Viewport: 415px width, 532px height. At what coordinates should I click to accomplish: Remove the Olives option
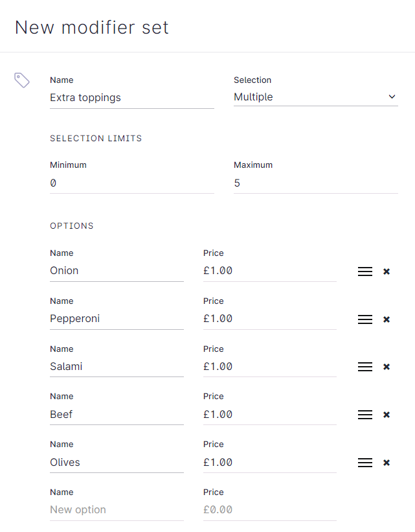click(387, 463)
